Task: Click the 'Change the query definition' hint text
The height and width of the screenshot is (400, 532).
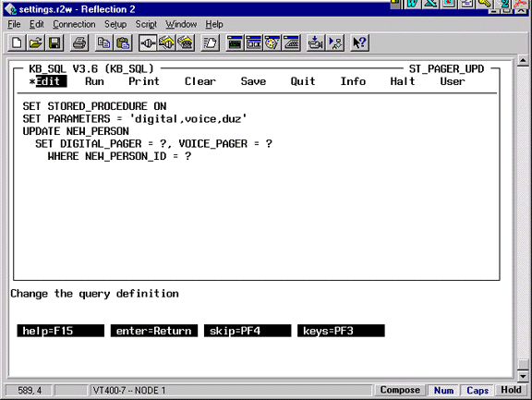Action: point(94,294)
